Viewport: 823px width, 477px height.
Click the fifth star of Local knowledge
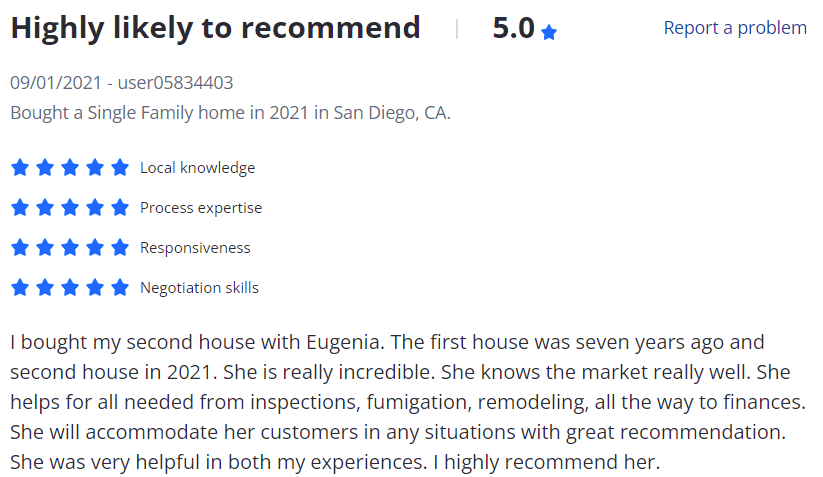click(x=120, y=167)
